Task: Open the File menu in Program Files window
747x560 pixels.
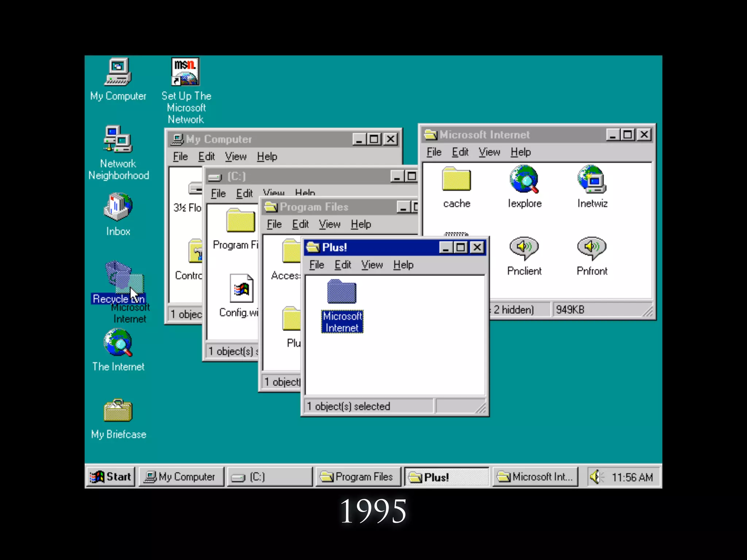Action: point(274,224)
